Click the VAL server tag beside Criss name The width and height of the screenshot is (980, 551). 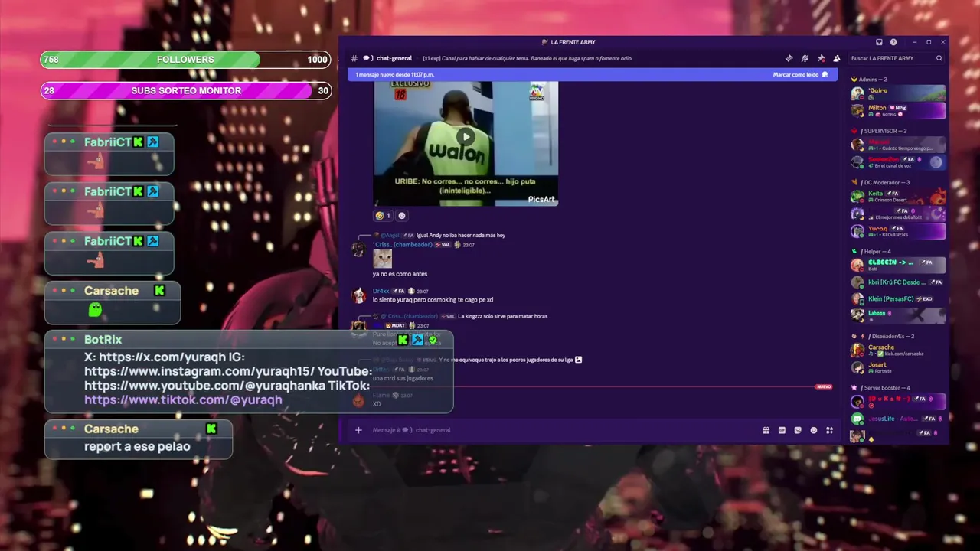[443, 245]
